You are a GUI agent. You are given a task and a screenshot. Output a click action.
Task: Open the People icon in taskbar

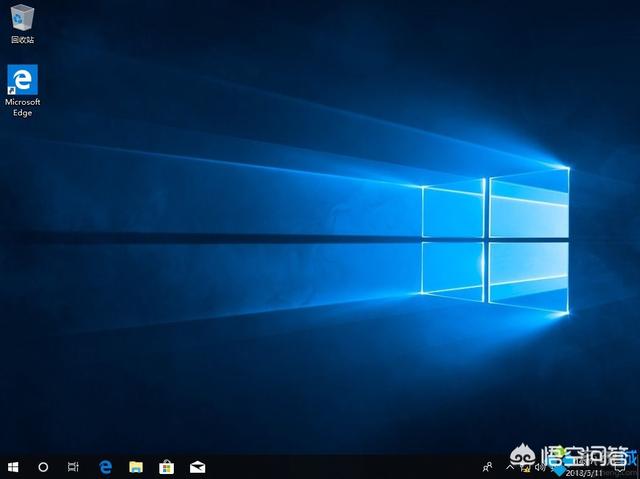(487, 467)
